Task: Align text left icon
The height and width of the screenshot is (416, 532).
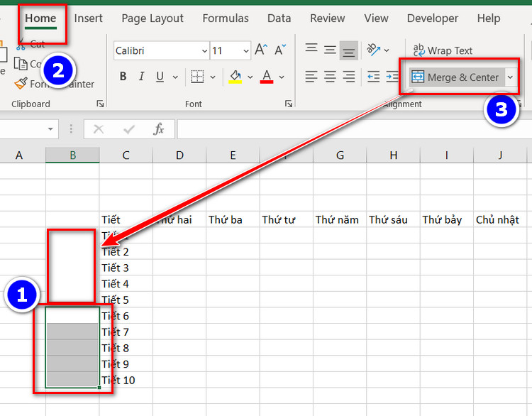Action: 311,77
